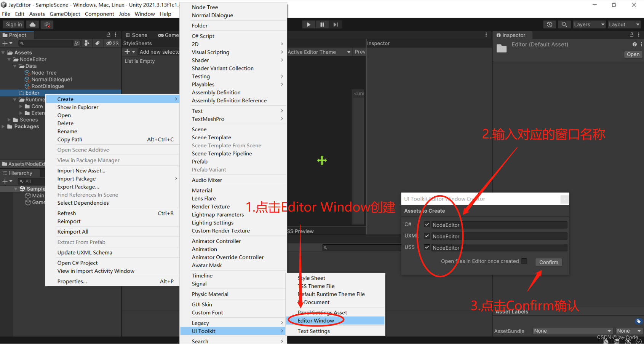The width and height of the screenshot is (644, 344).
Task: Open the Layers dropdown
Action: 589,24
